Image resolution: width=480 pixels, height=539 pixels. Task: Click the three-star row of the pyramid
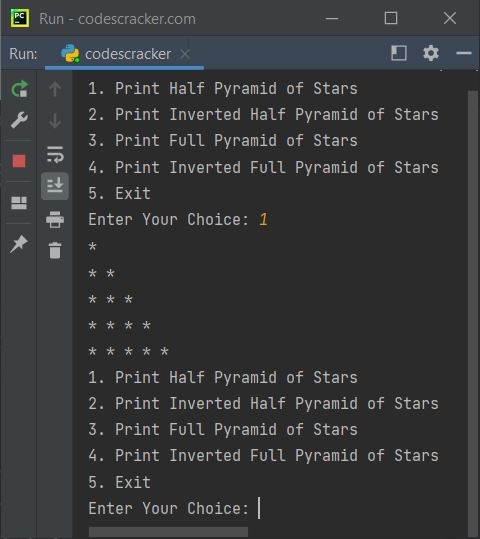point(110,299)
